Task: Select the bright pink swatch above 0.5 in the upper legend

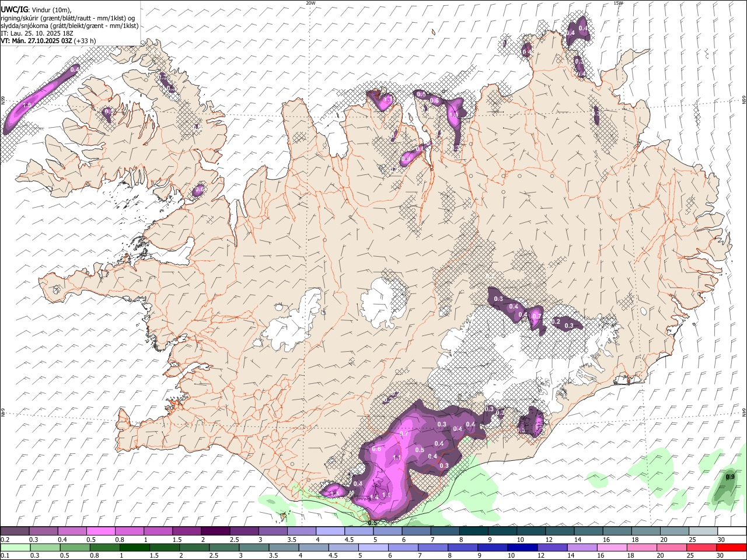Action: pos(100,531)
